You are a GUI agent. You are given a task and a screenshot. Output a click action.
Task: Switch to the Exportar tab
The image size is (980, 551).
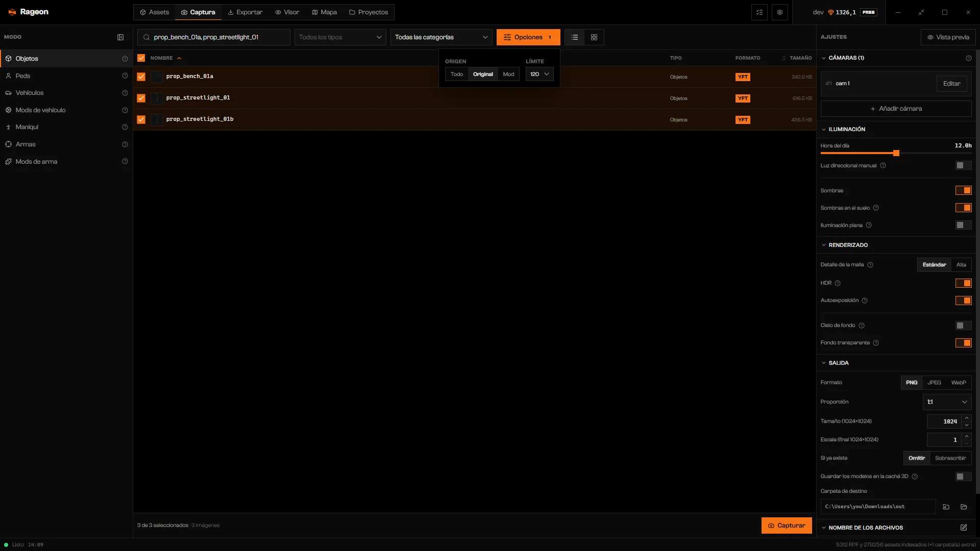245,12
